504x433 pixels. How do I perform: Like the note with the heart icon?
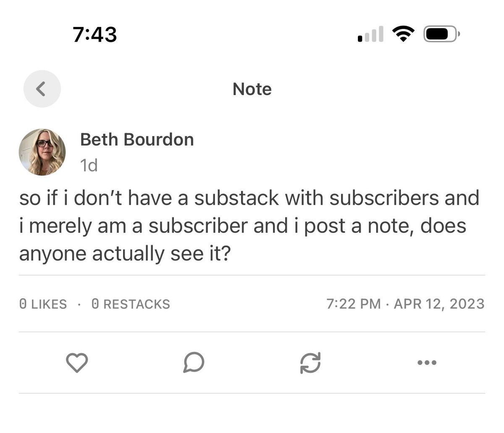click(77, 362)
